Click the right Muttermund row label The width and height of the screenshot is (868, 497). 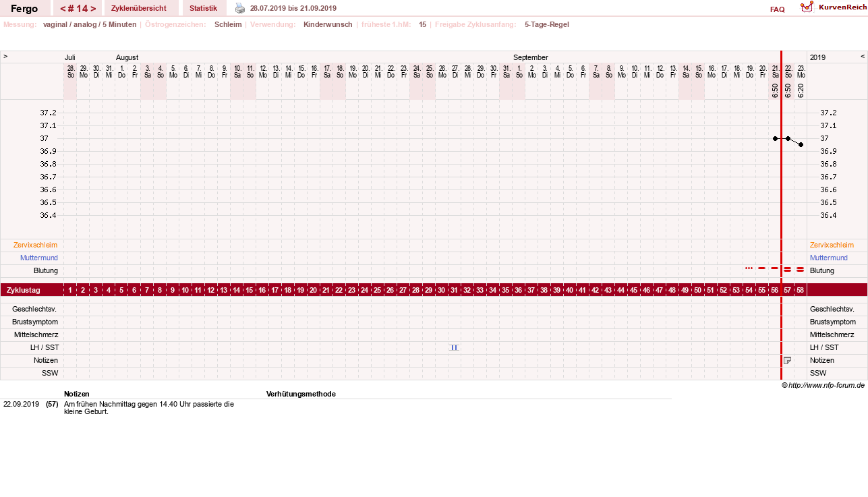coord(829,258)
